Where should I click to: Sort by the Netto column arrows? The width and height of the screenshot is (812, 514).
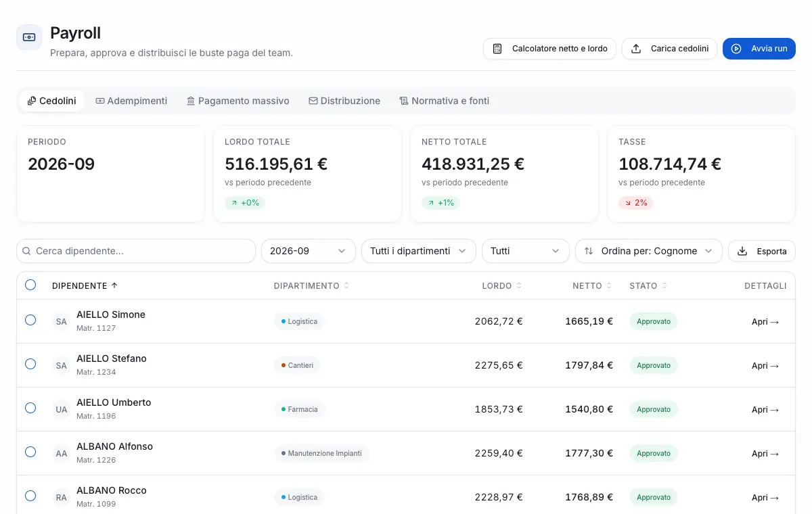pos(609,286)
